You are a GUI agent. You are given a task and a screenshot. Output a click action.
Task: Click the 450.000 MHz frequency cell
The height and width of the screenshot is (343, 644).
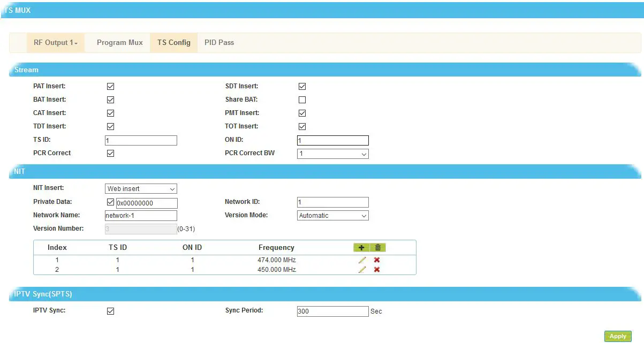276,270
